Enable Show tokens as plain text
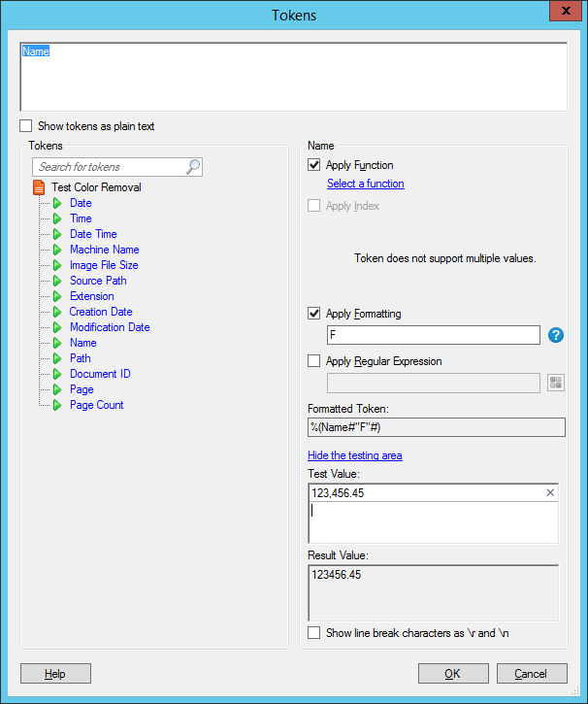Image resolution: width=588 pixels, height=704 pixels. click(26, 126)
